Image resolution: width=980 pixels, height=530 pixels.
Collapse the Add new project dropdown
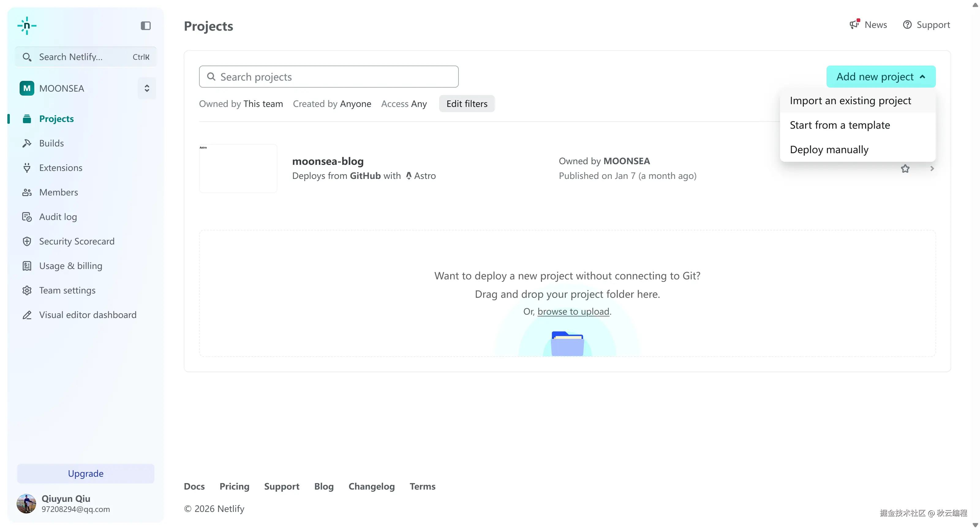[x=881, y=77]
